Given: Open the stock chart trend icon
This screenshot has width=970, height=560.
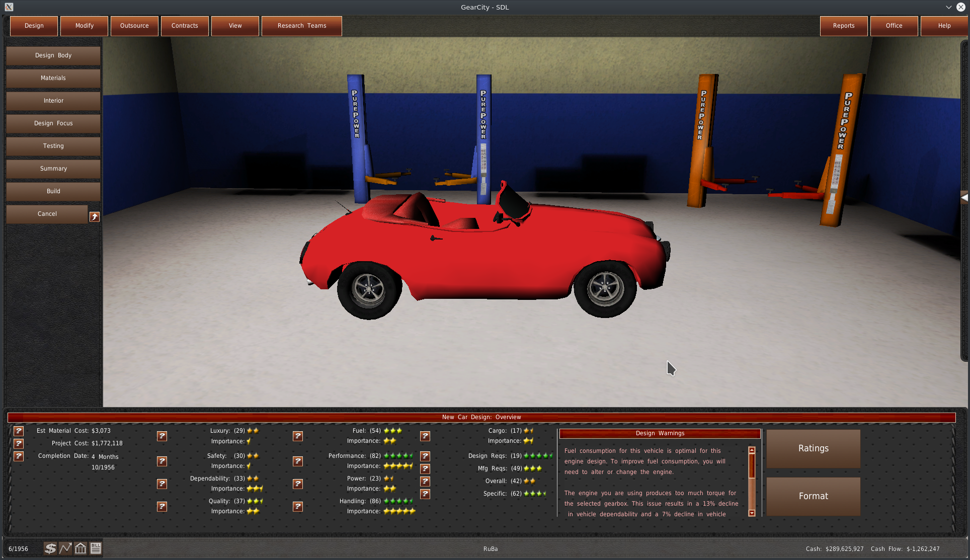Looking at the screenshot, I should [x=65, y=548].
